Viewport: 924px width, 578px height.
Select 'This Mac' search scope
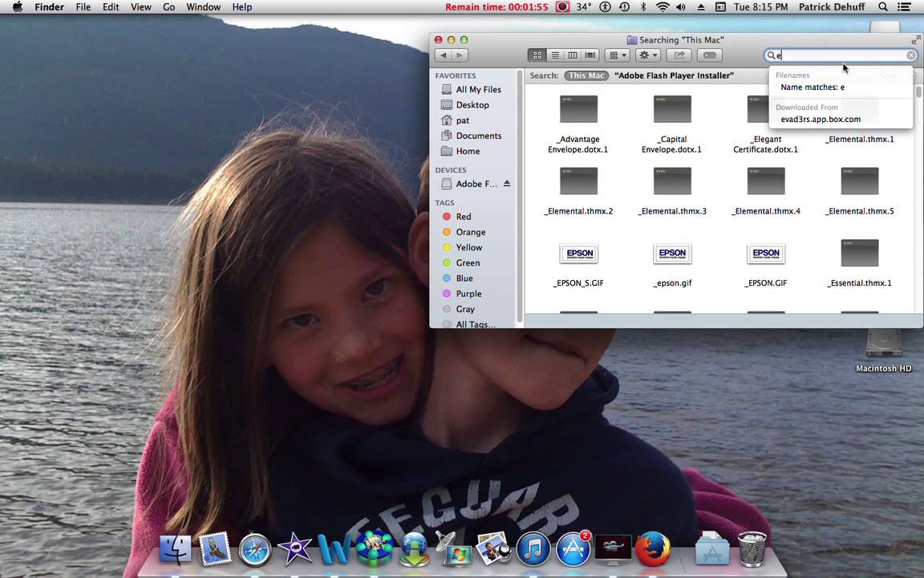coord(586,75)
